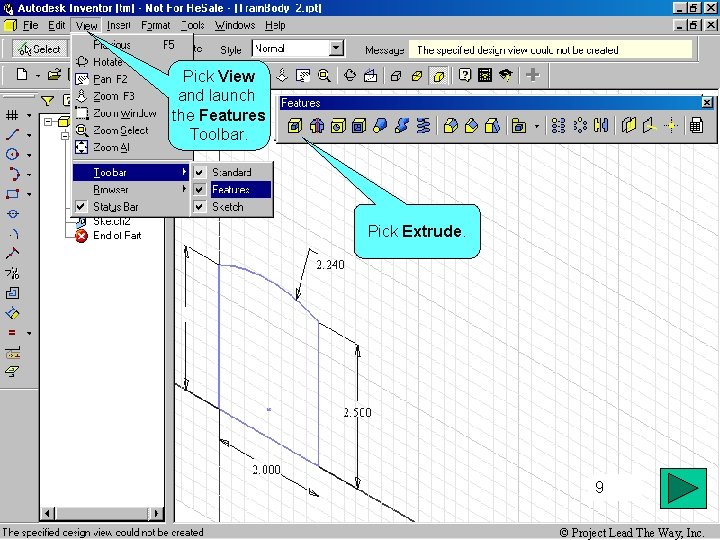The width and height of the screenshot is (720, 540).
Task: Pick the Extrude tool in Features toolbar
Action: click(294, 125)
